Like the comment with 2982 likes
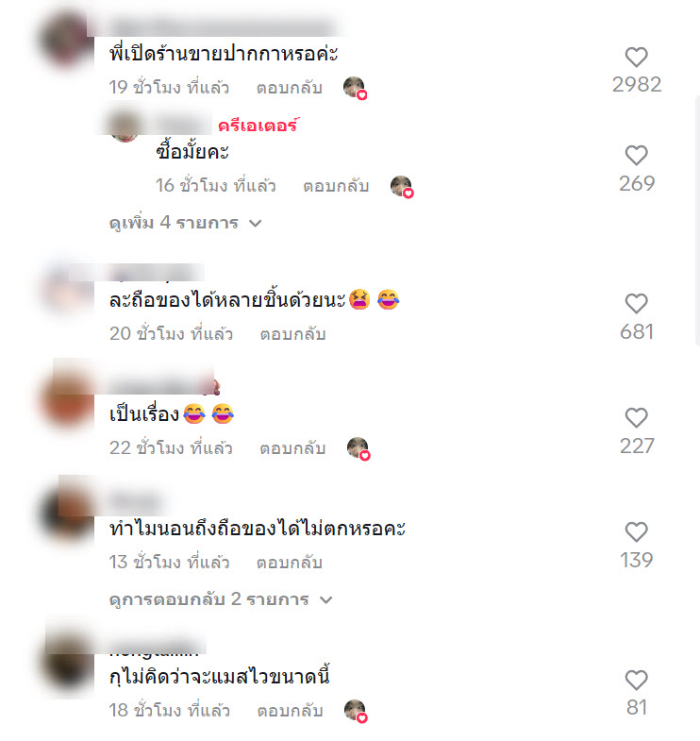Image resolution: width=700 pixels, height=741 pixels. pos(636,58)
